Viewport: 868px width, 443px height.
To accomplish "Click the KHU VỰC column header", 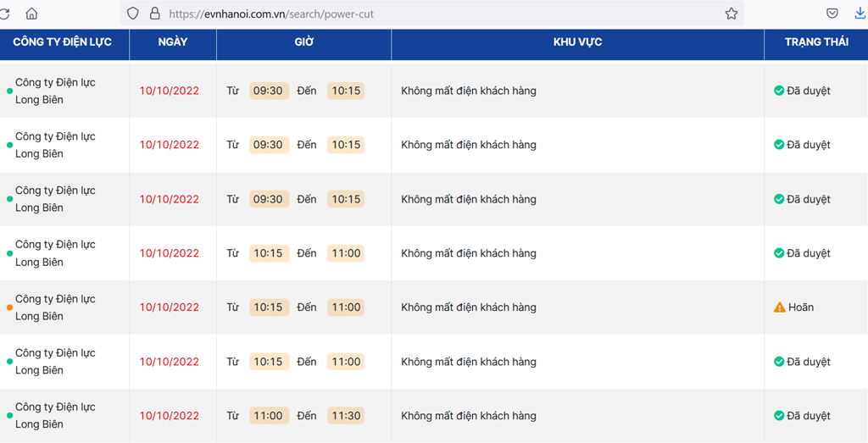I will pos(577,42).
